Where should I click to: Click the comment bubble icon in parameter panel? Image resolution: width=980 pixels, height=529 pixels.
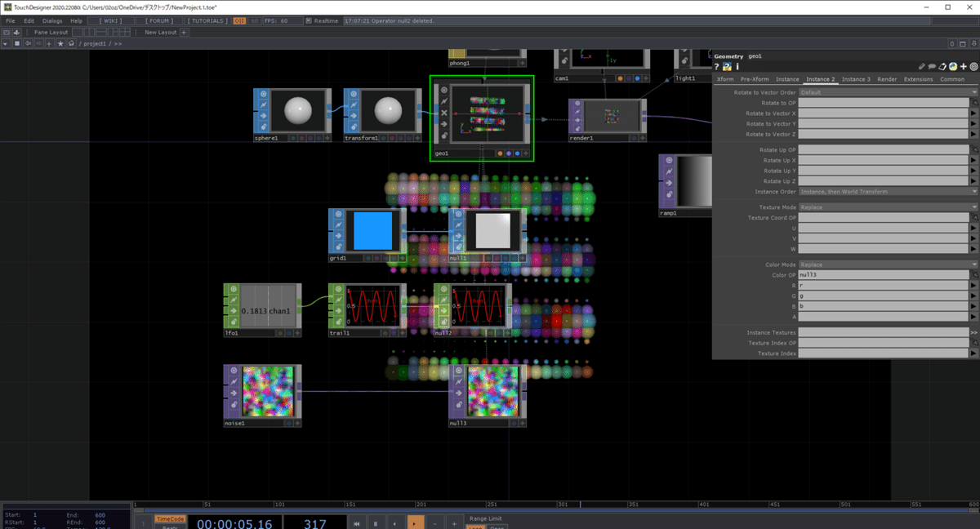pos(932,66)
